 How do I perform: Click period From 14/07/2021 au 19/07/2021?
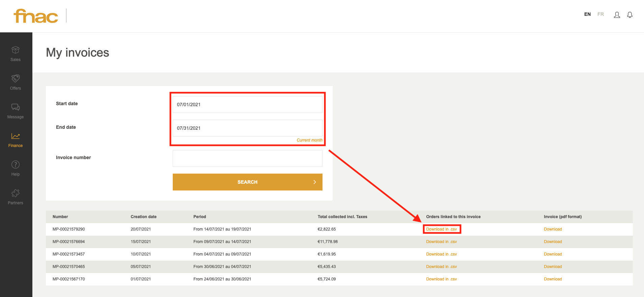(x=222, y=229)
